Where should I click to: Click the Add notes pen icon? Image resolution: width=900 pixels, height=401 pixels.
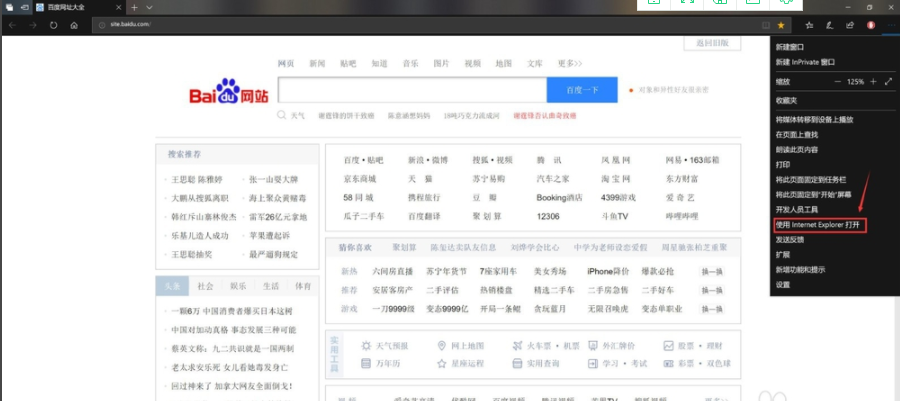coord(829,25)
